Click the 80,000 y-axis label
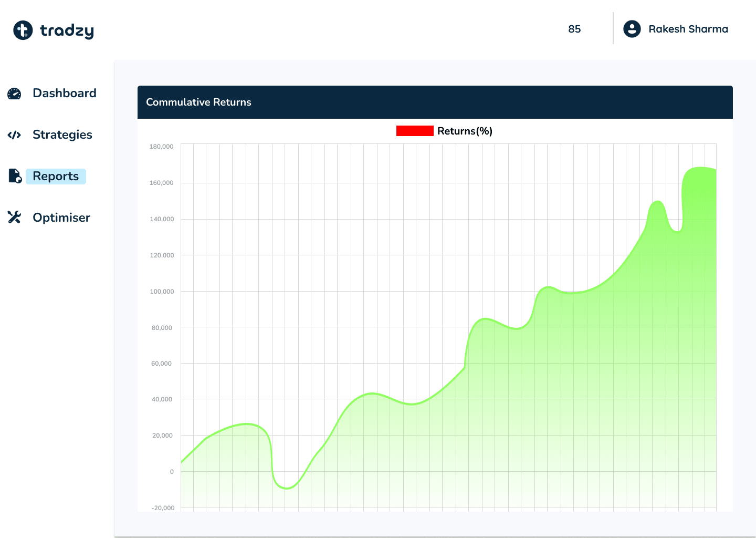Image resolution: width=756 pixels, height=538 pixels. pos(162,328)
